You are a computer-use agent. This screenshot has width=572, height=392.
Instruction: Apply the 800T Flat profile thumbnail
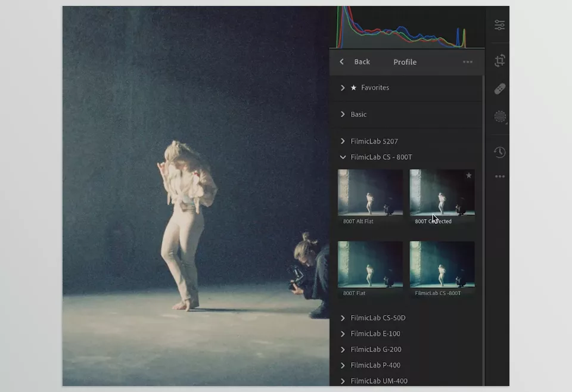point(370,265)
